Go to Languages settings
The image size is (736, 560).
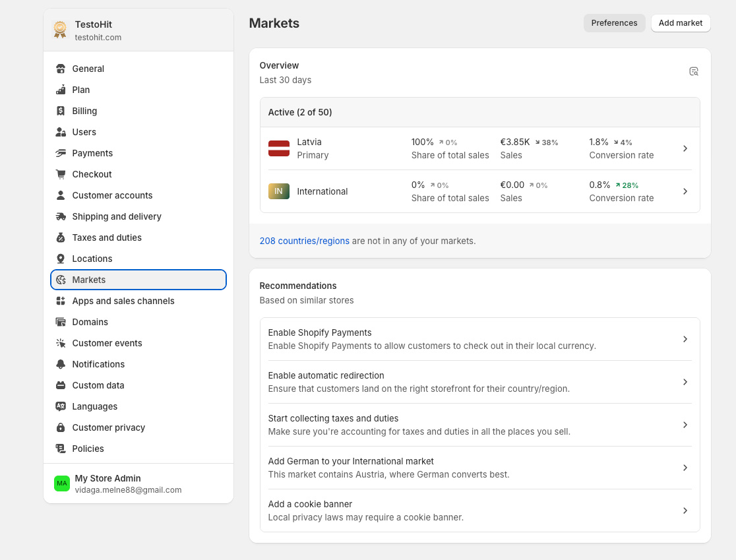coord(94,406)
